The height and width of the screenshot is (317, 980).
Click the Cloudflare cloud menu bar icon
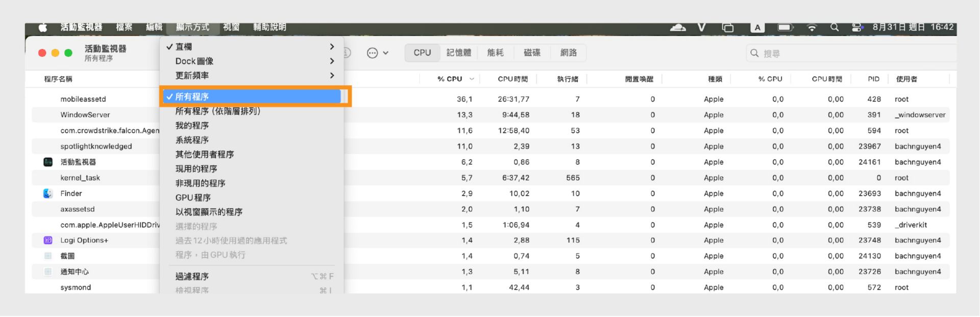pyautogui.click(x=677, y=28)
